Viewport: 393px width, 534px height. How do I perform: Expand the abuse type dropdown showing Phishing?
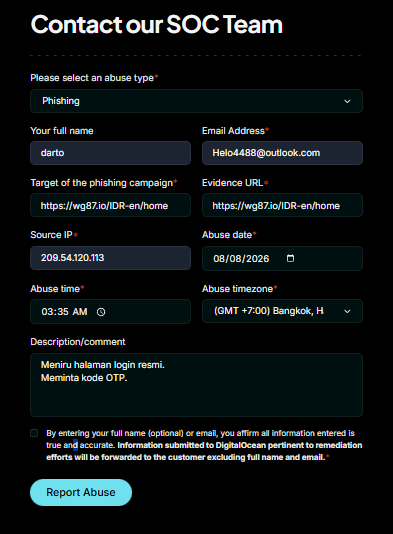[196, 101]
